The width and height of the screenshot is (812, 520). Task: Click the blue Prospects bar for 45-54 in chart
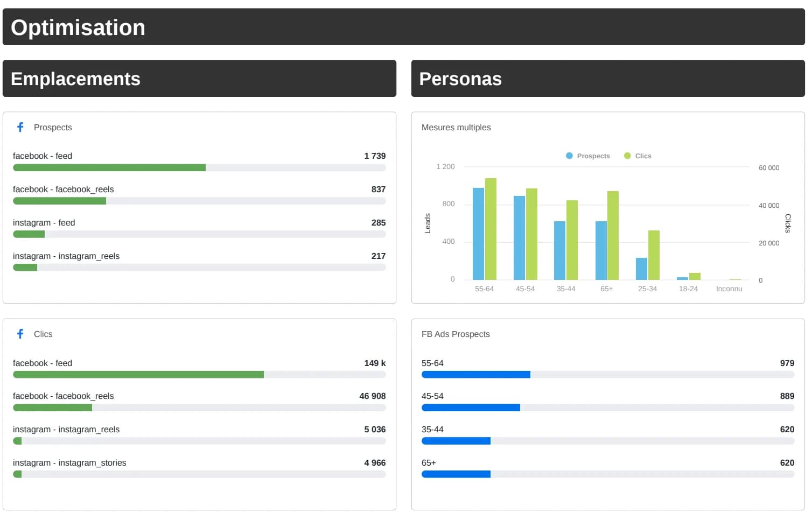point(519,238)
